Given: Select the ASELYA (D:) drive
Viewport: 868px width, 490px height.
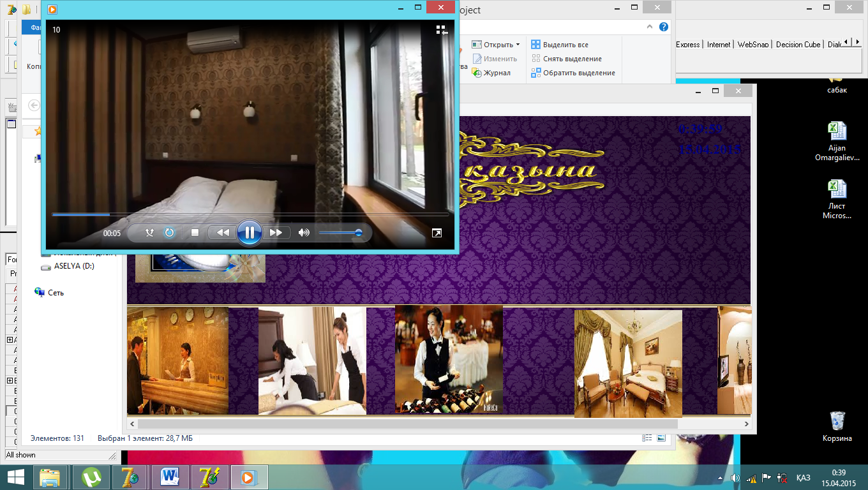Looking at the screenshot, I should [68, 266].
